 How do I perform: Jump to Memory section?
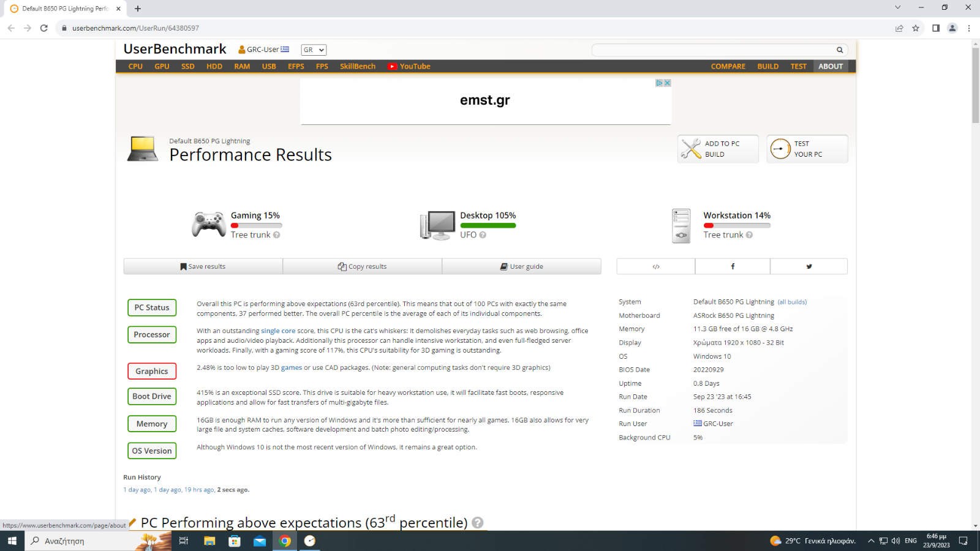coord(152,424)
